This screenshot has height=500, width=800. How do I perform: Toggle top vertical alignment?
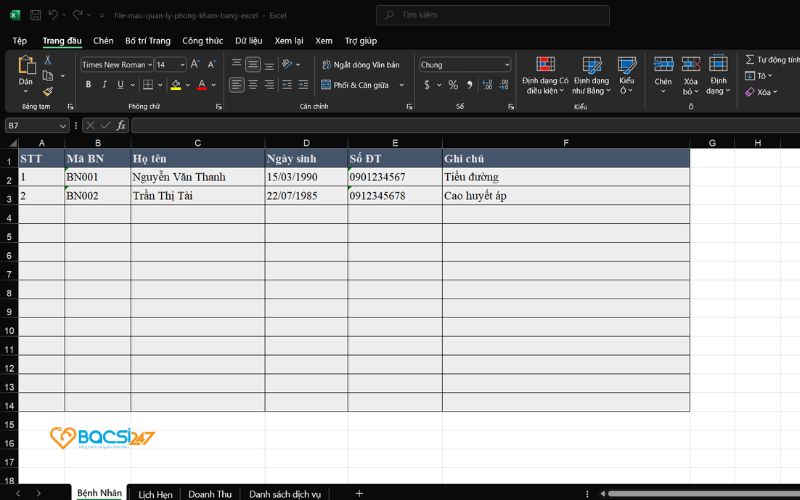(236, 63)
